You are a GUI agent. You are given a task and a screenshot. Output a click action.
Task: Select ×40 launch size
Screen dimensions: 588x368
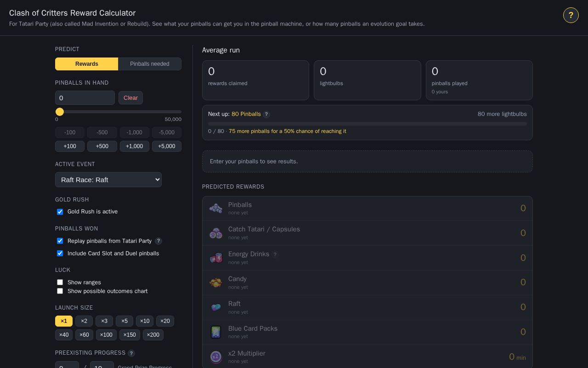64,335
